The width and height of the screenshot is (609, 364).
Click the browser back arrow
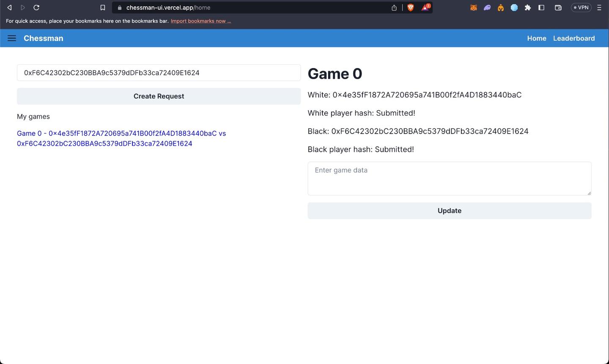(x=9, y=8)
